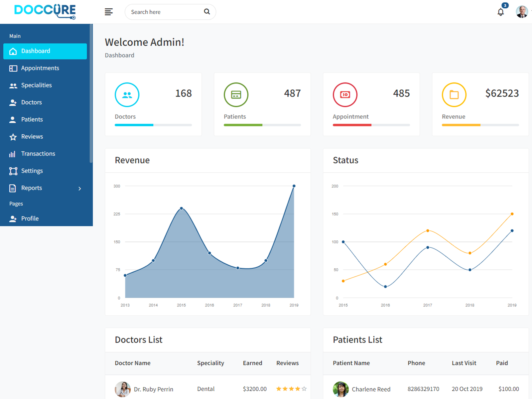Open the Reviews star icon

(x=13, y=136)
